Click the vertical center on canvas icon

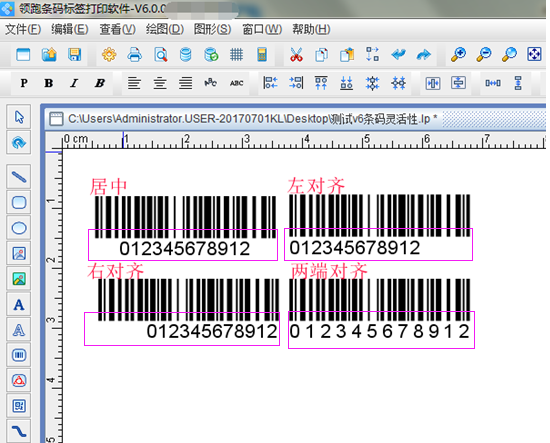coord(458,83)
